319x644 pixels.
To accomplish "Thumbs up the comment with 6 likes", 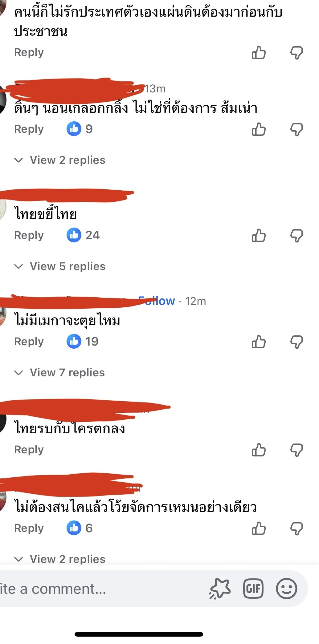I will (259, 529).
